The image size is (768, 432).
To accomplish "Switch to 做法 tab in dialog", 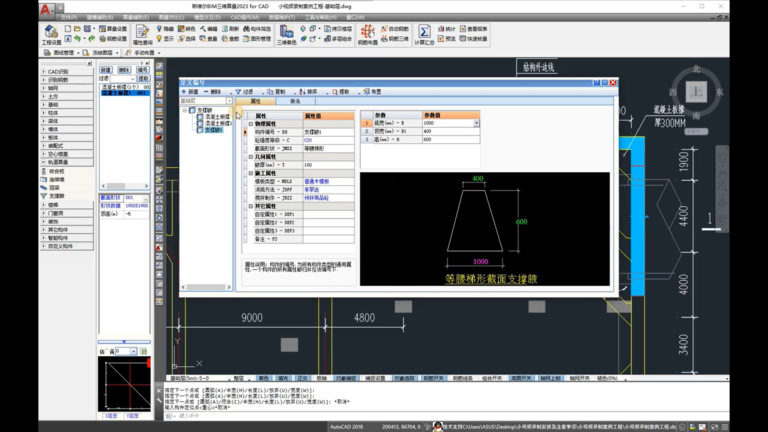I will 295,101.
